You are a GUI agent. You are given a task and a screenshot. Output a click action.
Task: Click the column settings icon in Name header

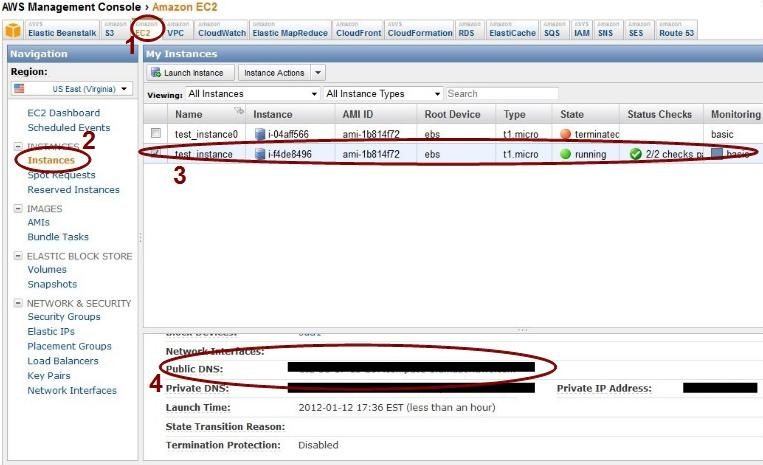pos(239,110)
